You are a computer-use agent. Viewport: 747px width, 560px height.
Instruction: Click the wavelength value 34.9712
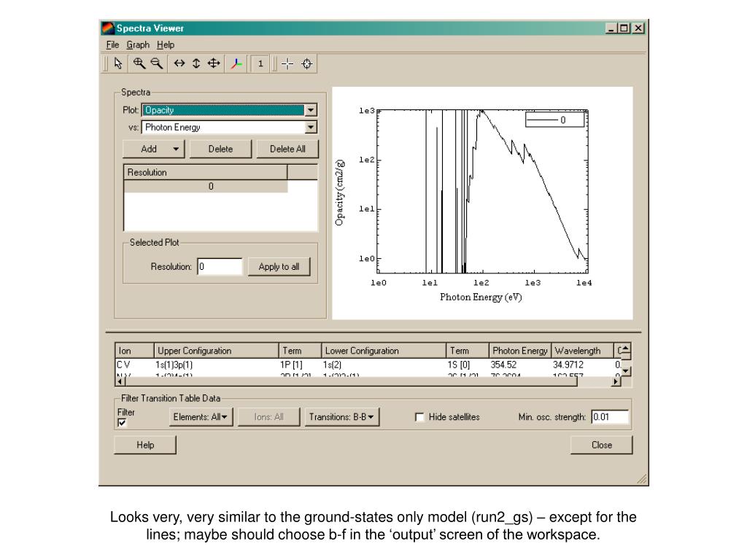coord(568,365)
